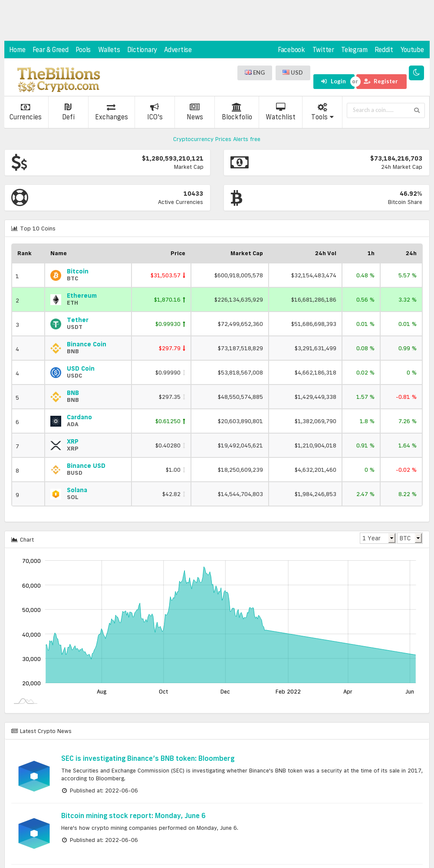Open Blockfolio bank icon
The image size is (434, 868).
[237, 107]
